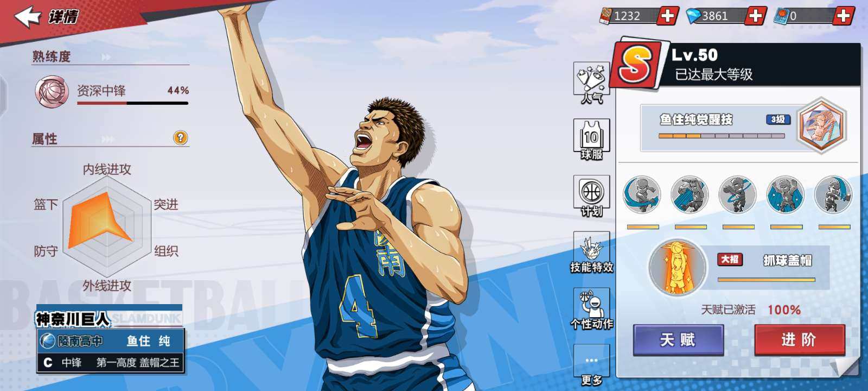Viewport: 868px width, 391px height.
Task: Tap the plus button beside 0 balance
Action: point(843,16)
